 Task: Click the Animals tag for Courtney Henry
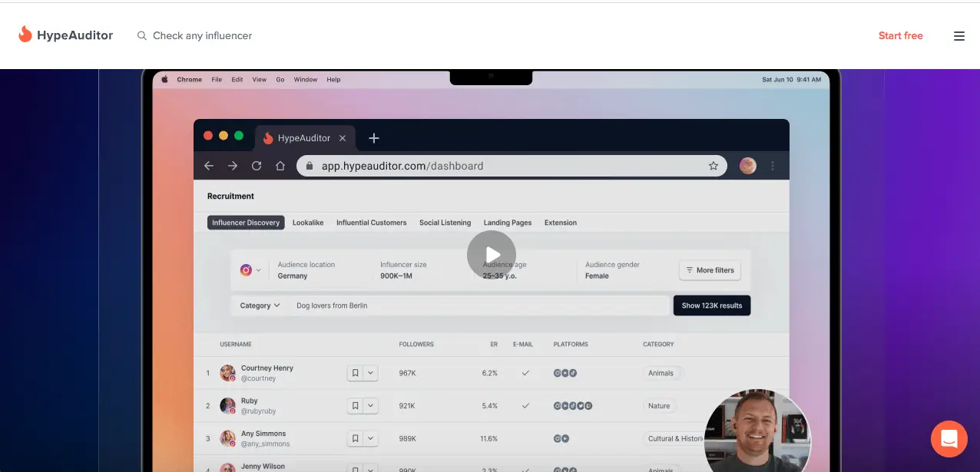[x=661, y=373]
